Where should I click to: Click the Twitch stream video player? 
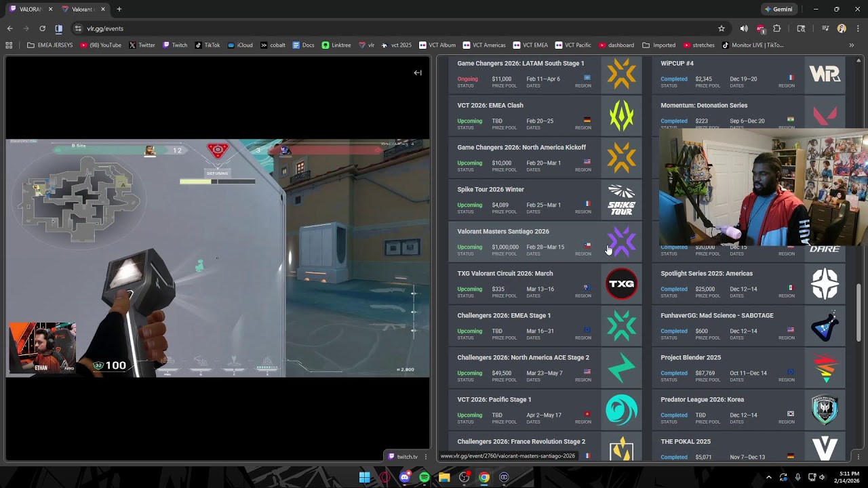tap(218, 258)
